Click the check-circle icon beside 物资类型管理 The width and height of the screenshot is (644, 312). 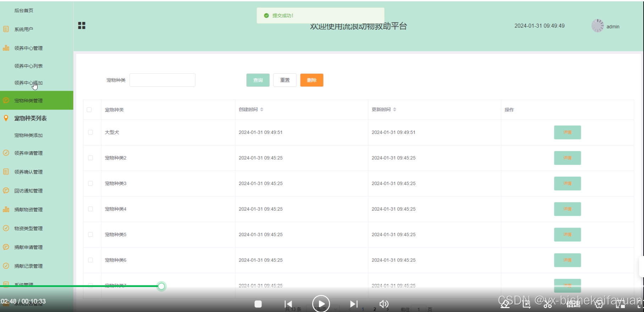pyautogui.click(x=6, y=228)
